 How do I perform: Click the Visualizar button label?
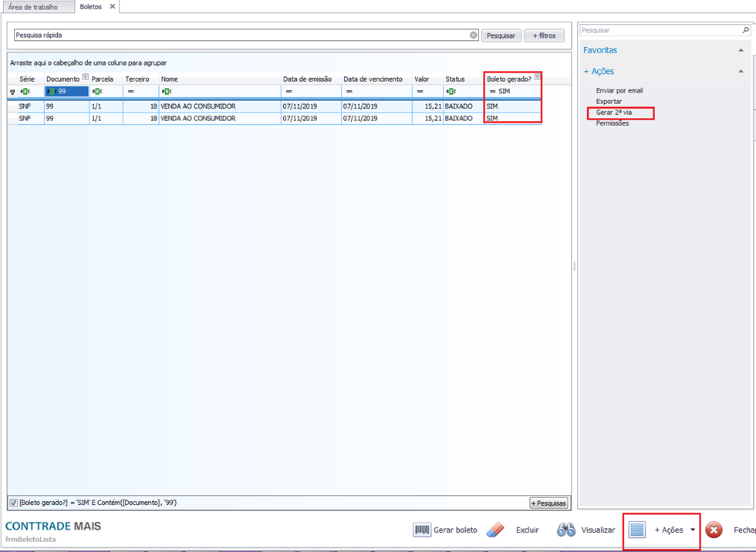coord(598,530)
